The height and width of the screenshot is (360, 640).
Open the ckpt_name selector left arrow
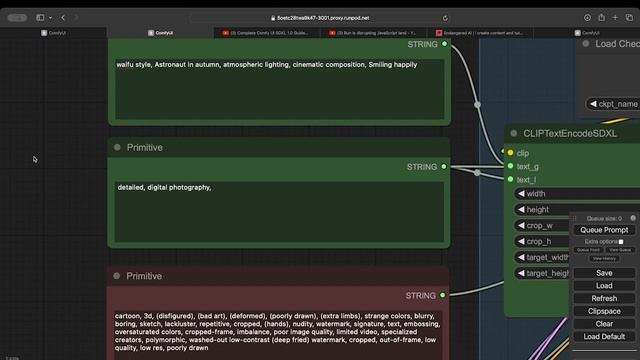click(x=593, y=104)
